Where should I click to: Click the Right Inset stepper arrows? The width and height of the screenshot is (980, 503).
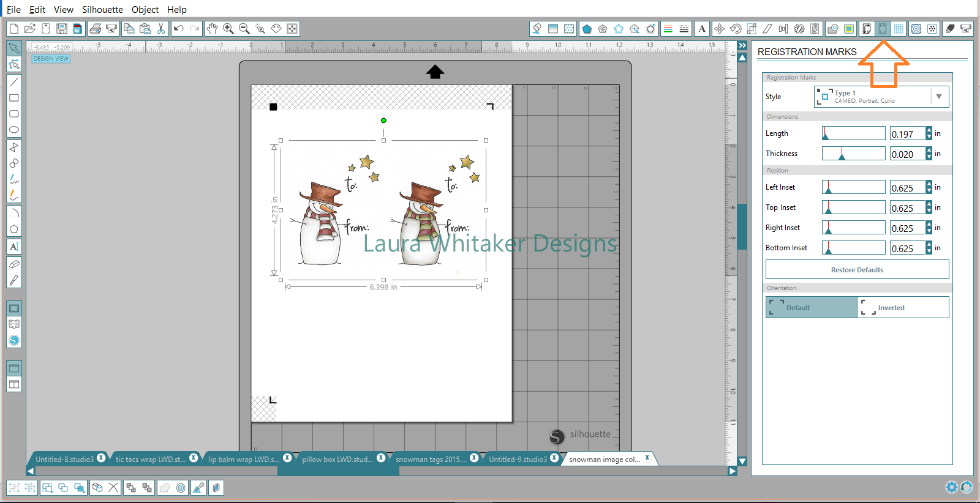coord(929,228)
